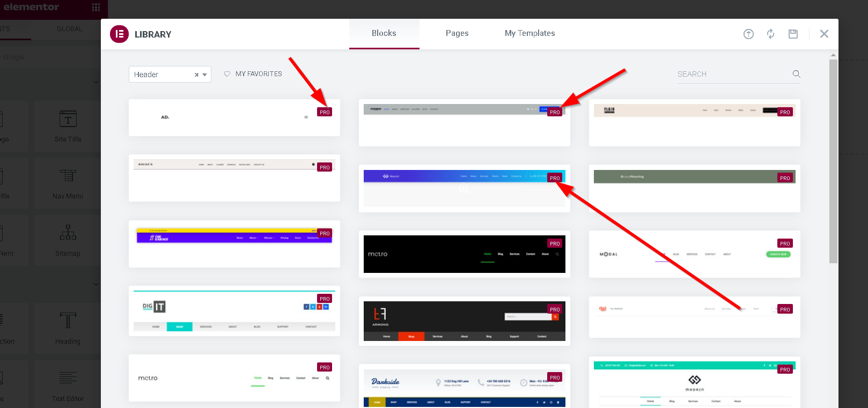Click the search magnifier icon
Viewport: 868px width, 408px height.
(x=796, y=74)
